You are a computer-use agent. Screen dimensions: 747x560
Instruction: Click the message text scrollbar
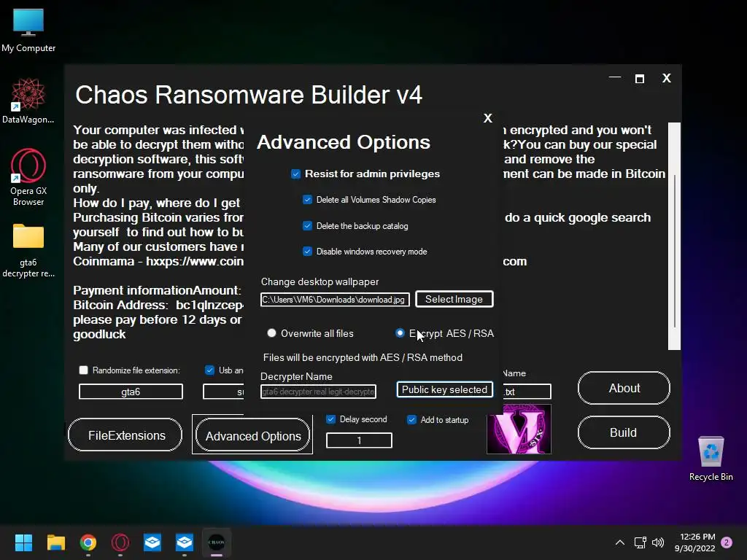click(674, 236)
